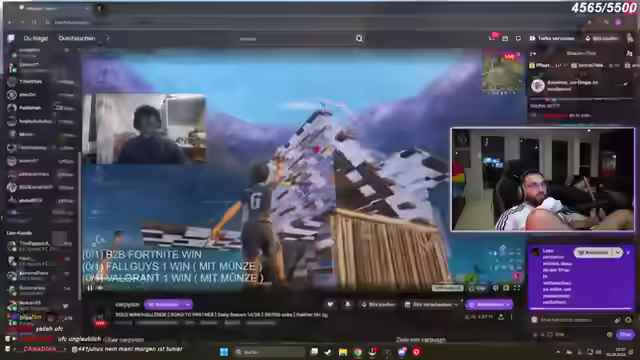
Task: Open the stream options three-dot menu
Action: (511, 317)
